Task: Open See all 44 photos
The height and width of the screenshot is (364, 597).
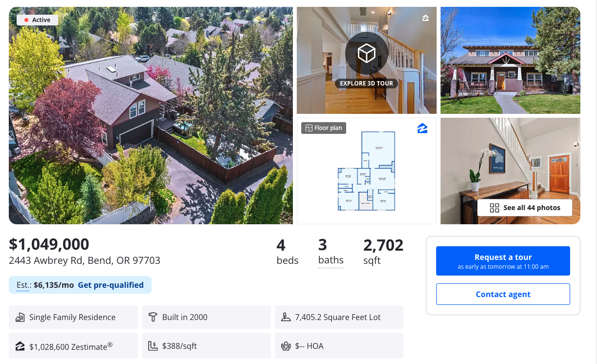Action: [525, 208]
